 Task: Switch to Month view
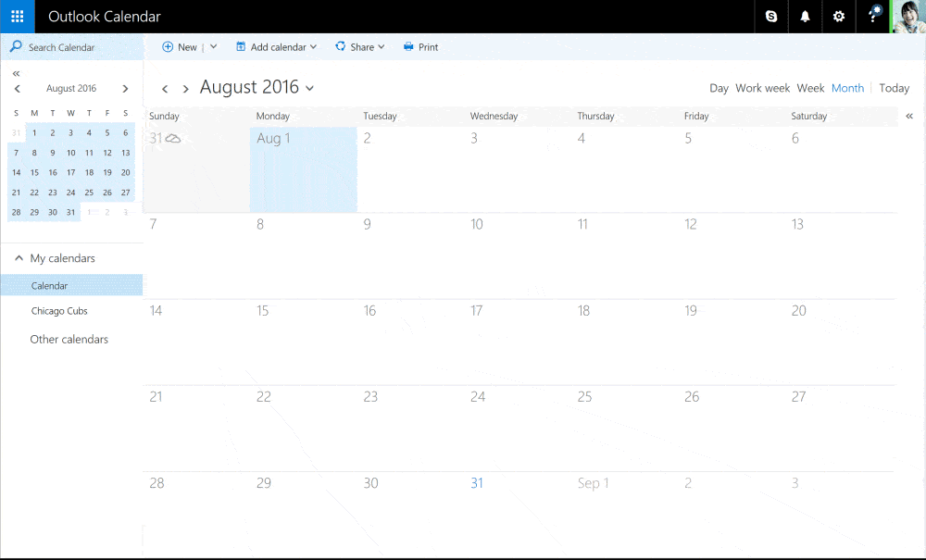(847, 88)
